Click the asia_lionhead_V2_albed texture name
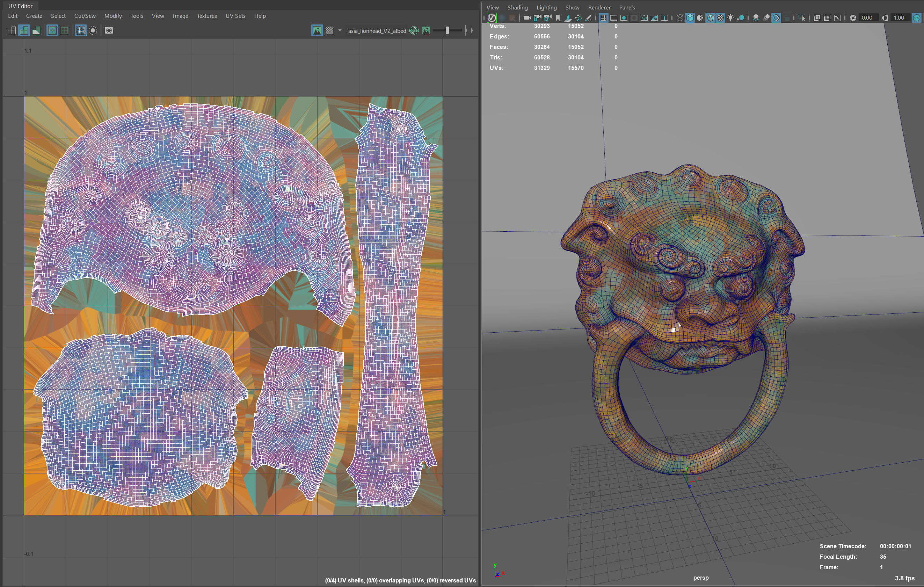924x587 pixels. (377, 31)
